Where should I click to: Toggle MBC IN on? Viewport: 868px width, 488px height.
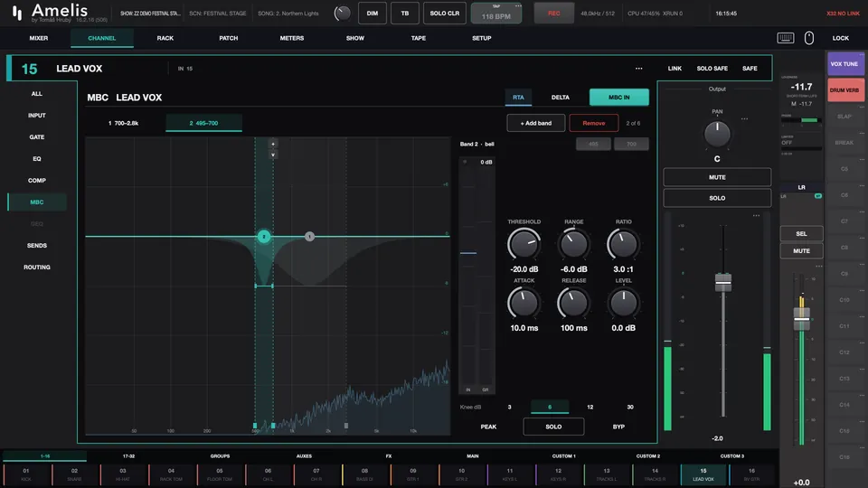coord(618,98)
